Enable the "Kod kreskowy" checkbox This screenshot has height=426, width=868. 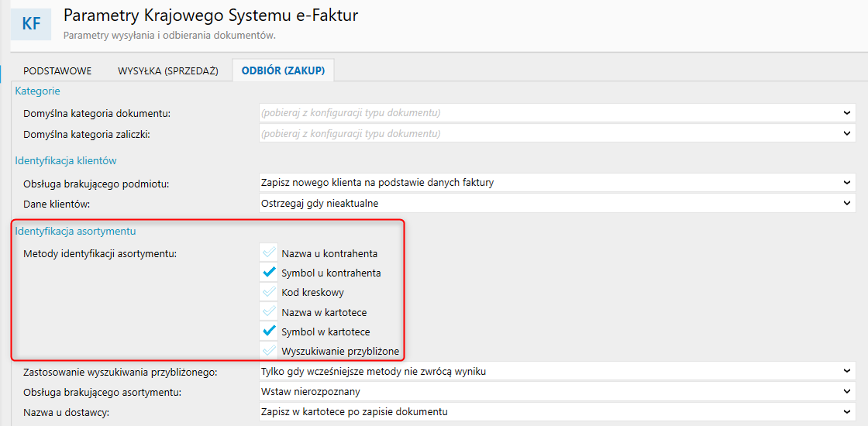click(x=269, y=293)
